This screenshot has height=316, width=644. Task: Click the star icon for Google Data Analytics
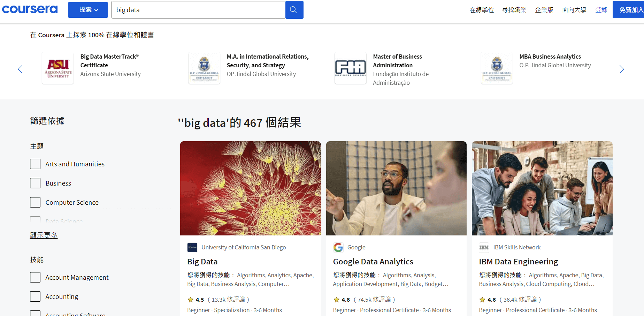[x=336, y=300]
